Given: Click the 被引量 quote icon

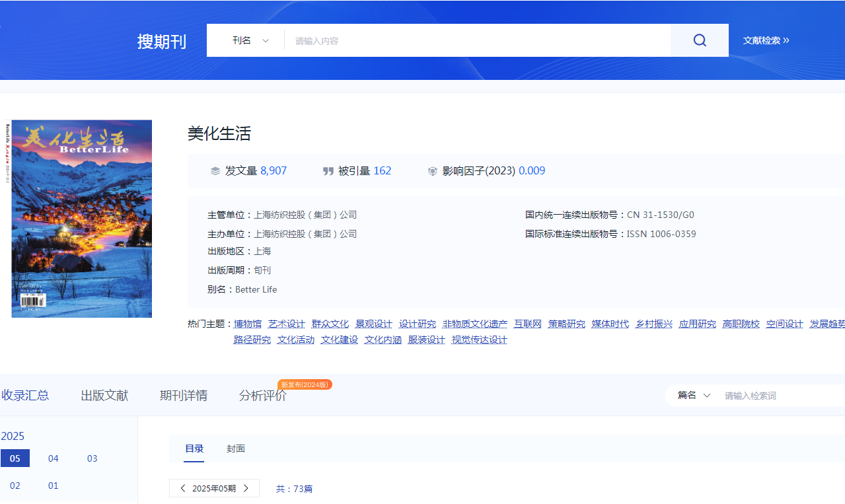Looking at the screenshot, I should click(328, 171).
